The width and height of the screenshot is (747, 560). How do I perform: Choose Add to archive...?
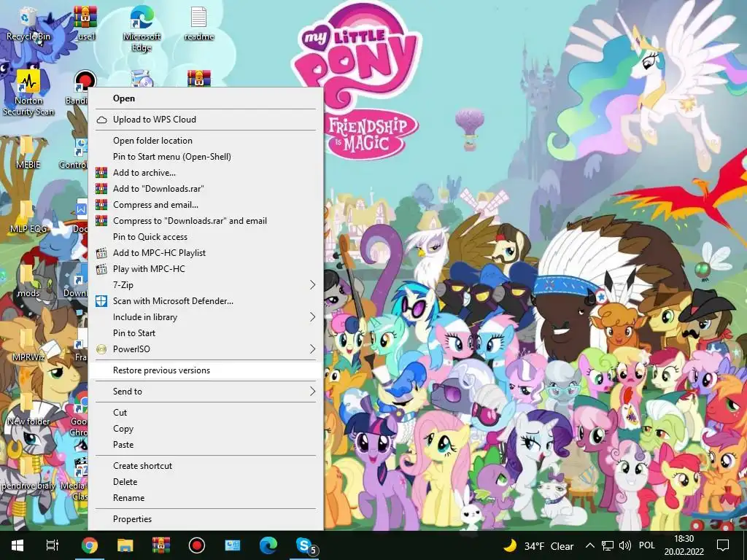206,173
